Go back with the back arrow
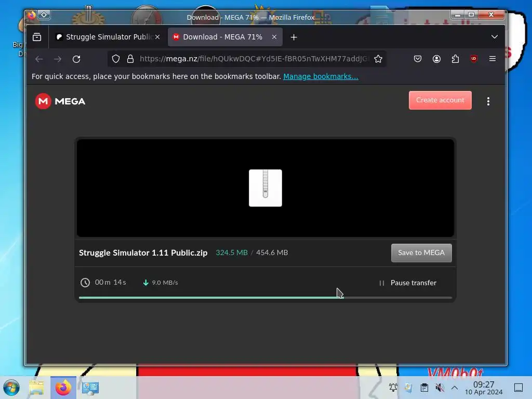Viewport: 532px width, 399px height. click(39, 59)
